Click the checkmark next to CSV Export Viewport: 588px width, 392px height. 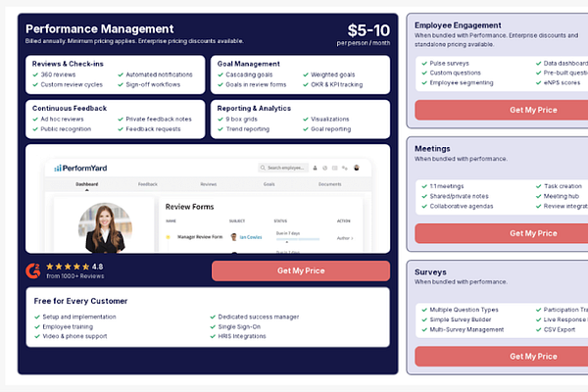[x=538, y=329]
